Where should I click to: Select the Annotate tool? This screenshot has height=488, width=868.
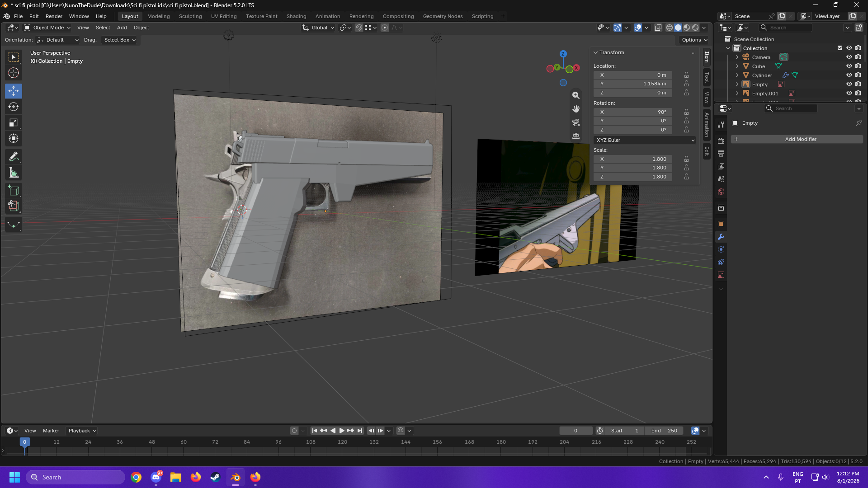[14, 156]
